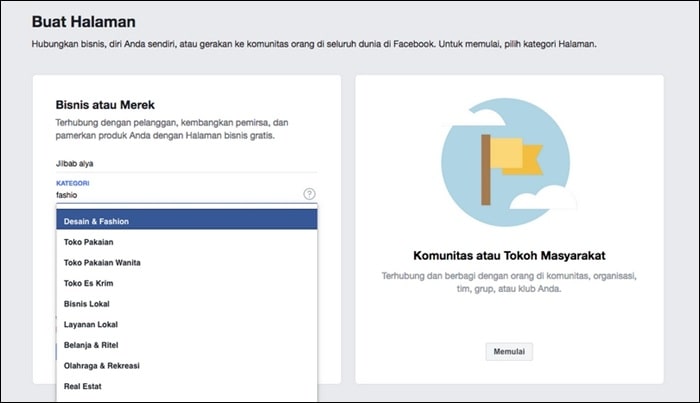700x403 pixels.
Task: Click the Buat Halaman page title
Action: [x=83, y=21]
